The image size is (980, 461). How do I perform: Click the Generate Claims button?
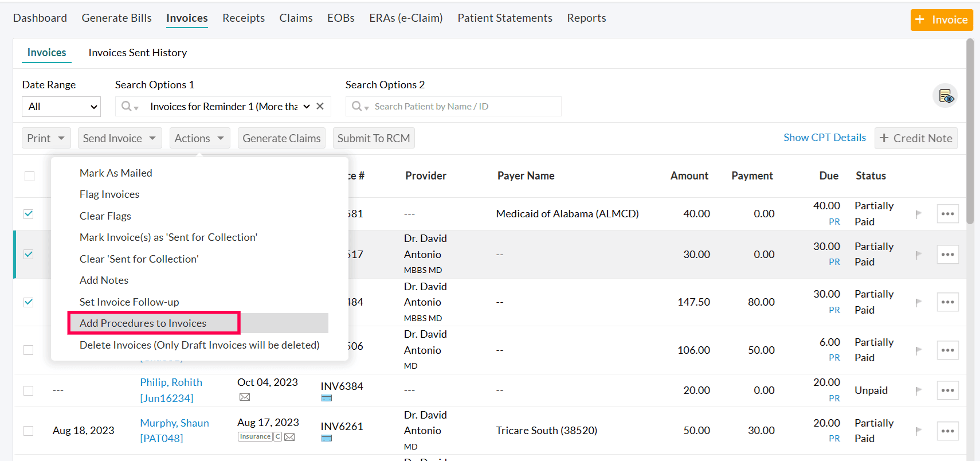[281, 138]
